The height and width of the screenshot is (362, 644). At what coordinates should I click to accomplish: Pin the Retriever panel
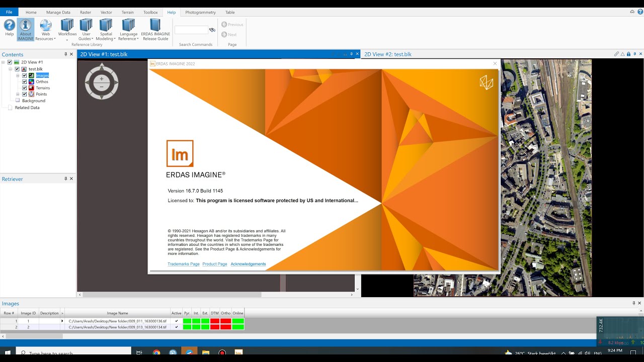pos(65,179)
